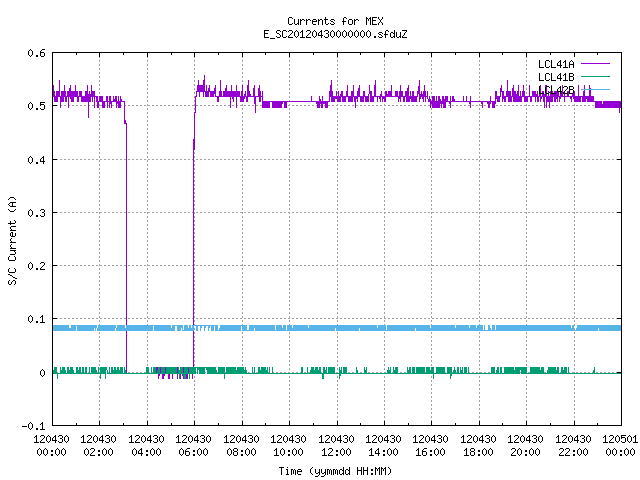640x480 pixels.
Task: Click the 18:00 x-axis tick label
Action: pos(478,452)
